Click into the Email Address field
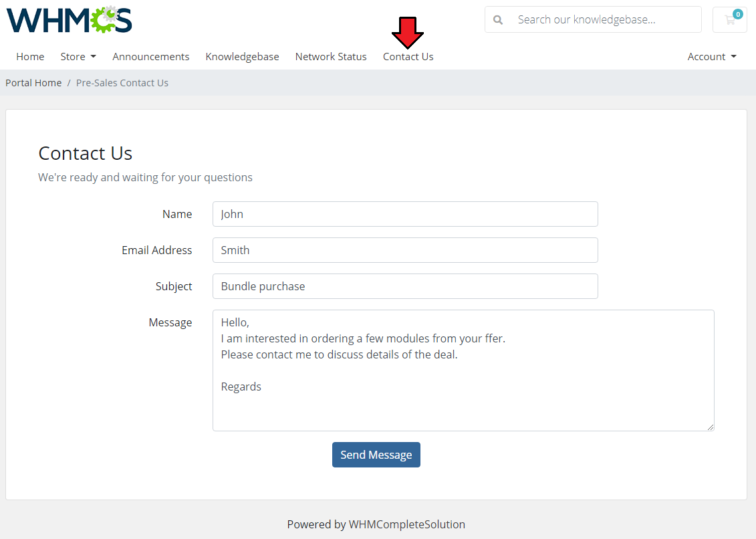 click(405, 250)
